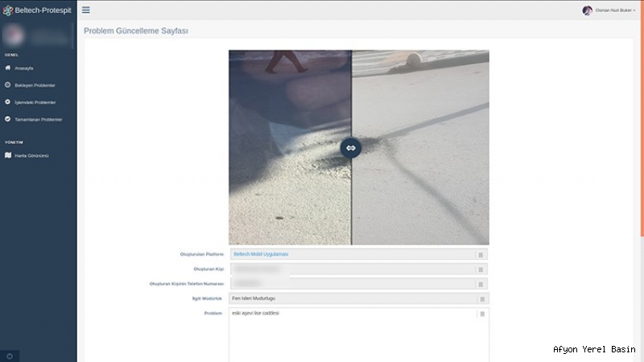Viewport: 644px width, 362px height.
Task: Click icon at right of Problem text area
Action: [482, 314]
